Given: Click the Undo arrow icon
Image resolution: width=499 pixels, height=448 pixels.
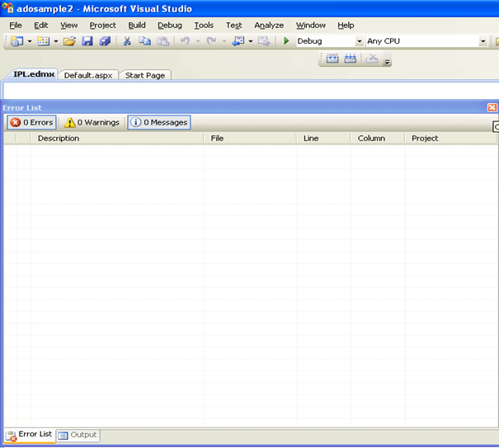Looking at the screenshot, I should 185,41.
